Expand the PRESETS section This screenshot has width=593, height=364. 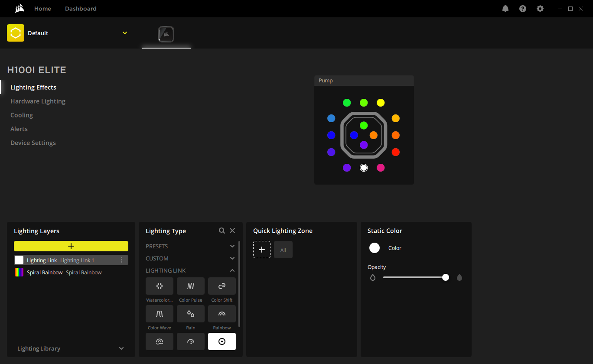[191, 246]
